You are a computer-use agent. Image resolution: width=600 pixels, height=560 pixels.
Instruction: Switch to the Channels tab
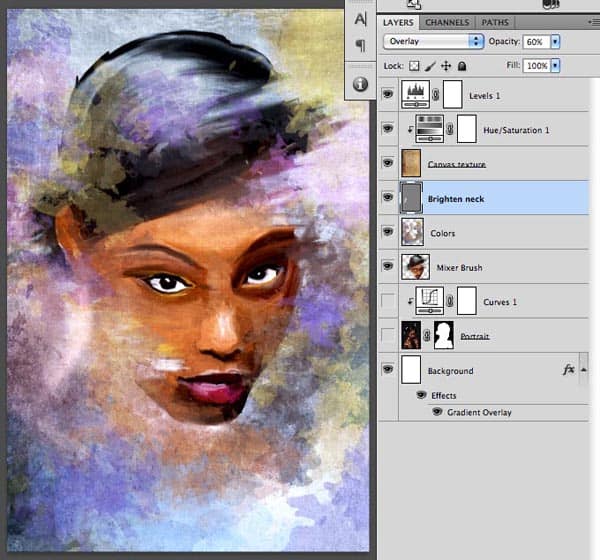pyautogui.click(x=448, y=22)
